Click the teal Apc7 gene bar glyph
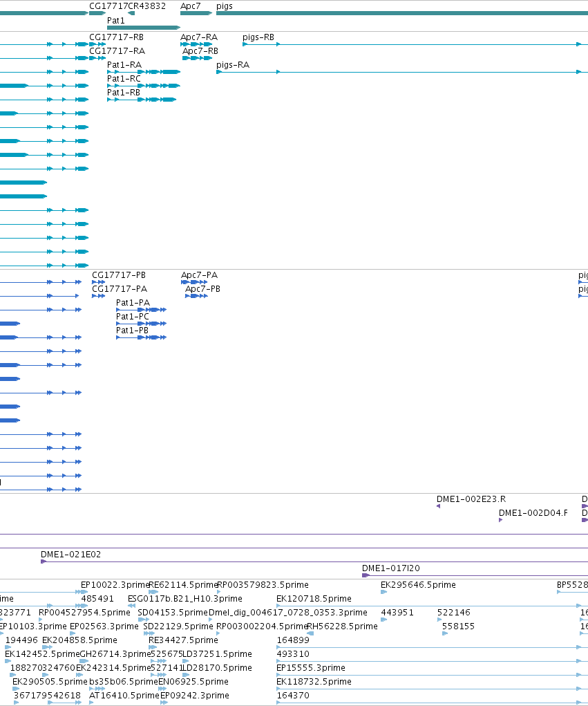The height and width of the screenshot is (706, 588). coord(196,13)
